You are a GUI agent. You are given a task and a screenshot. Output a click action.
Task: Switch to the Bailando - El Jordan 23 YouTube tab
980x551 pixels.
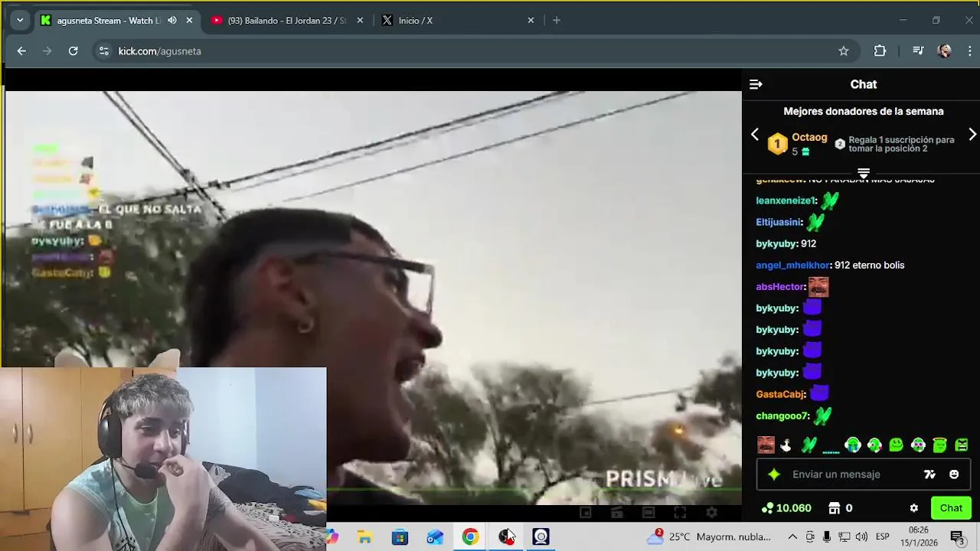279,21
